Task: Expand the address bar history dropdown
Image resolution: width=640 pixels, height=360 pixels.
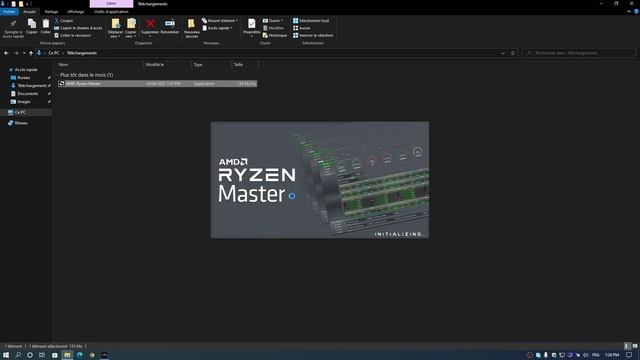Action: point(502,53)
